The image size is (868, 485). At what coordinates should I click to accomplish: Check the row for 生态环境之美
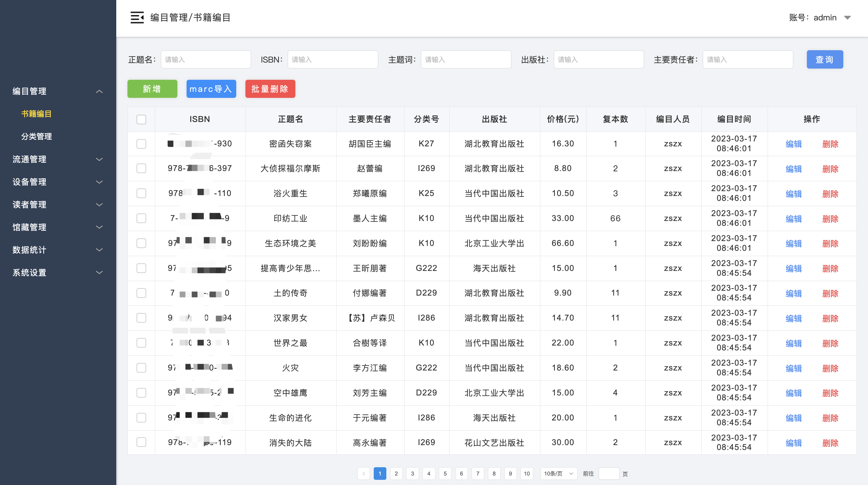pos(141,243)
